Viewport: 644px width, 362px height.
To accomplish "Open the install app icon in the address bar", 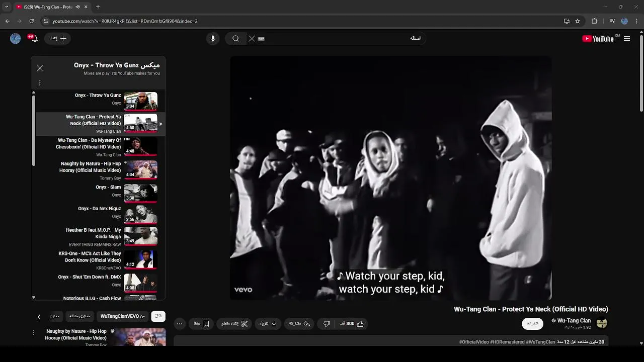I will (x=567, y=21).
